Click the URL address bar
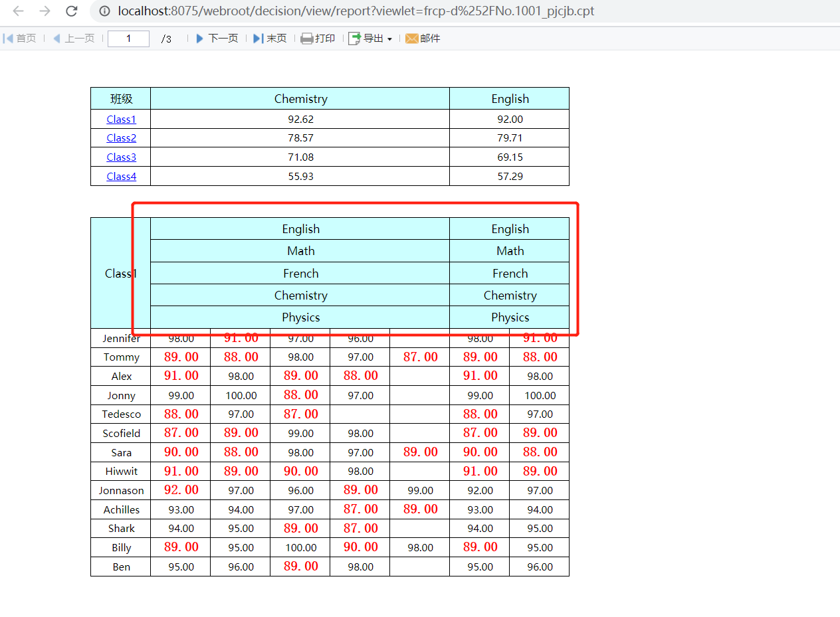Viewport: 840px width, 617px height. click(x=399, y=11)
